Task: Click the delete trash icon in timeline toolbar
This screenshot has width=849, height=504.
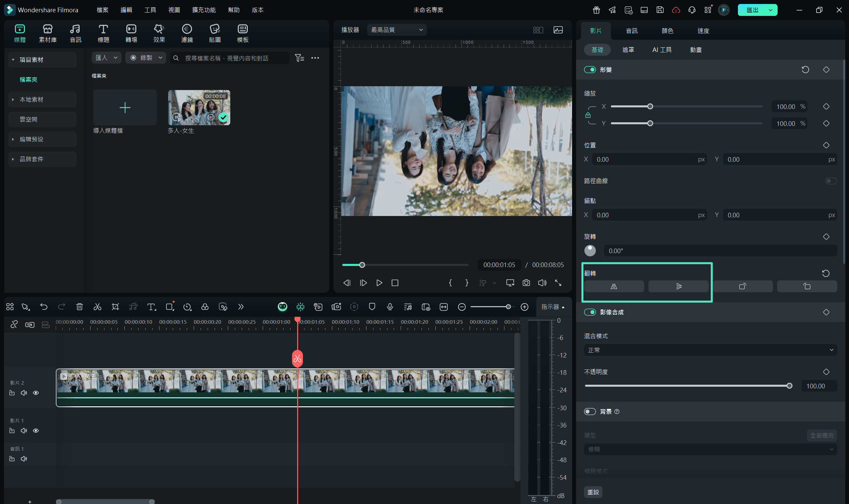Action: (x=80, y=307)
